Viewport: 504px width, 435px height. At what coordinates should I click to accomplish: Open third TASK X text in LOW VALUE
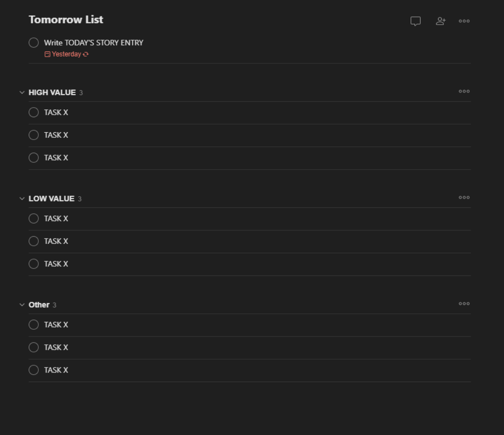56,264
